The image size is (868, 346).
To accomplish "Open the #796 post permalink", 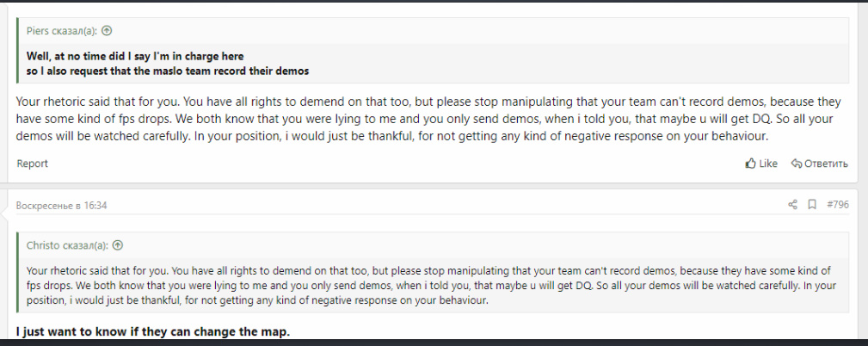I will pos(837,206).
